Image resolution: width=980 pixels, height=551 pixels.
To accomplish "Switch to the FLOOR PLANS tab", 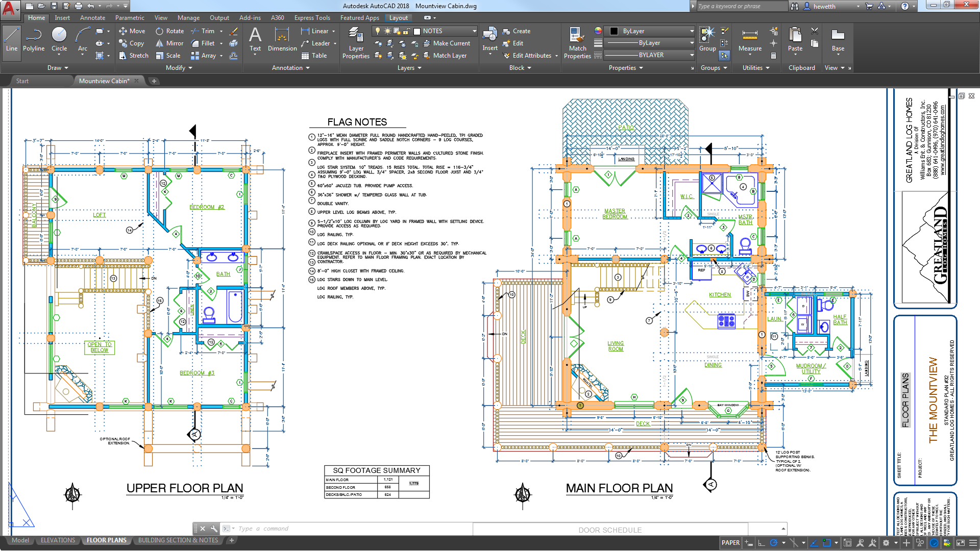I will click(x=108, y=540).
